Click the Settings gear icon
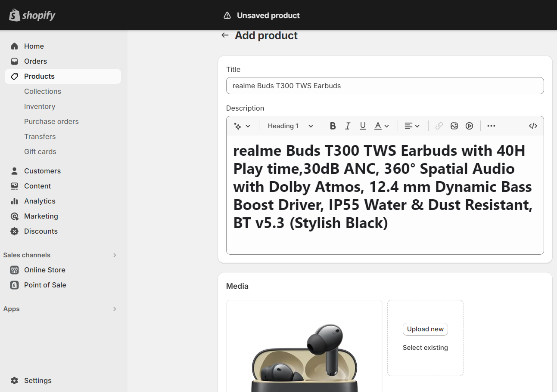Screen dimensions: 557x392 point(15,380)
